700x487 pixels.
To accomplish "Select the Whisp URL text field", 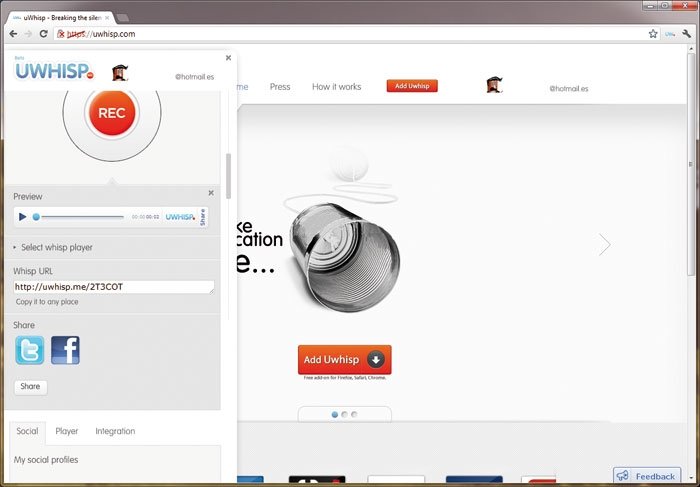I will [x=114, y=287].
